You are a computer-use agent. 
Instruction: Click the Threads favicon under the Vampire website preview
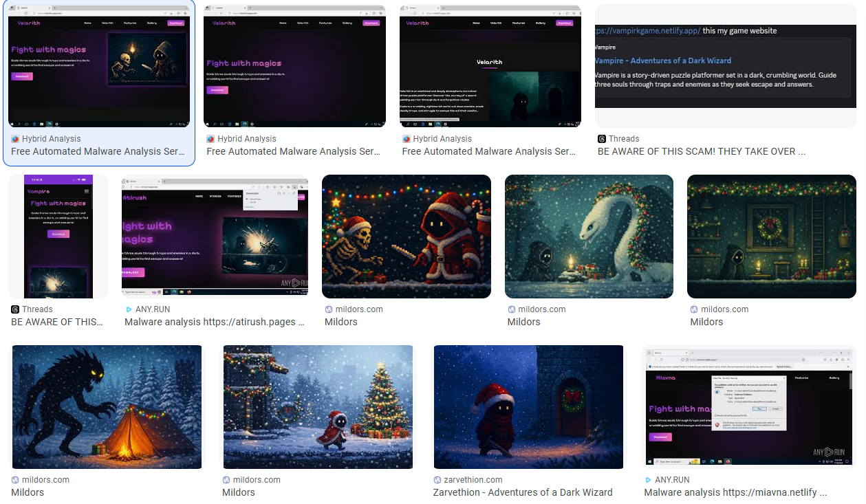click(x=602, y=139)
